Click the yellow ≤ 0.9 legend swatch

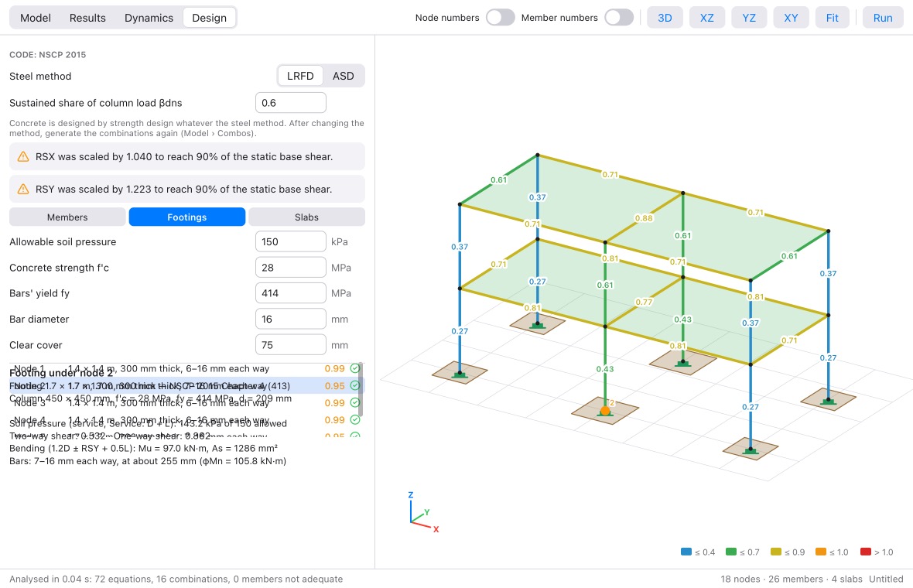pos(775,552)
